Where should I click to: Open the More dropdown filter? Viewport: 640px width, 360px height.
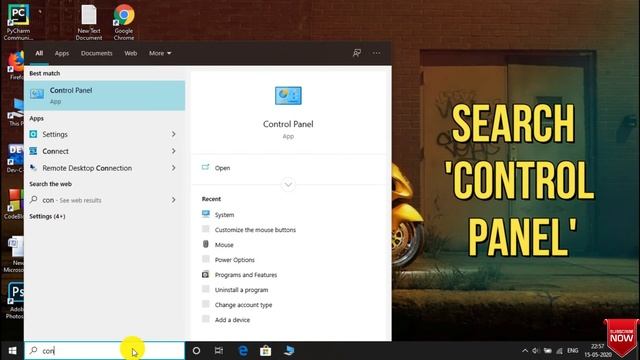(x=160, y=53)
